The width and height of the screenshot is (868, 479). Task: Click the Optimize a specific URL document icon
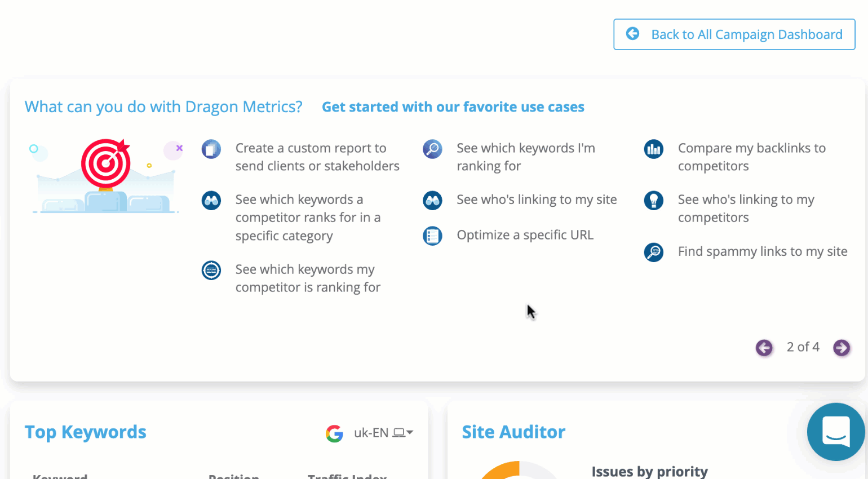tap(432, 236)
